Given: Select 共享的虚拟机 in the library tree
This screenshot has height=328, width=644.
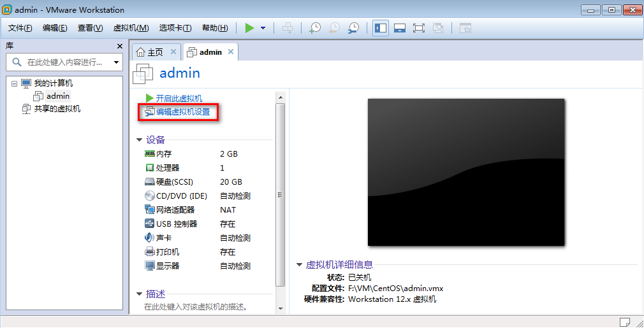Looking at the screenshot, I should click(57, 109).
